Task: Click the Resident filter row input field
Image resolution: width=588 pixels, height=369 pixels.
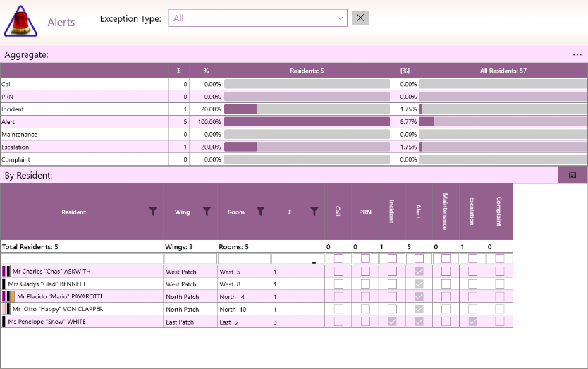Action: 82,259
